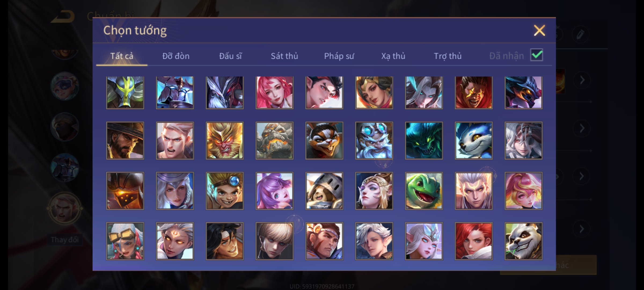This screenshot has width=644, height=290.
Task: Open the Trợ thủ tab
Action: pos(448,56)
